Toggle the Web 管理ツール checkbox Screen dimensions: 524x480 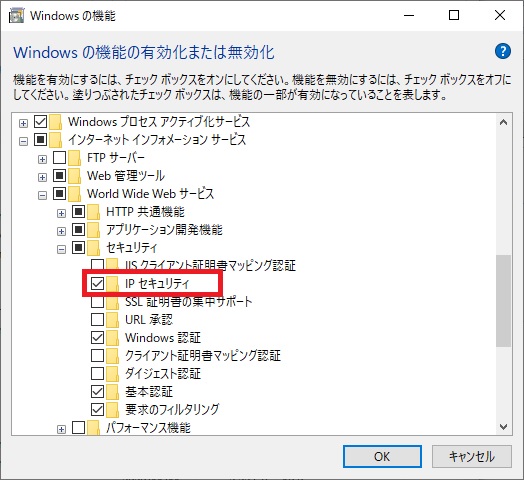pos(59,175)
